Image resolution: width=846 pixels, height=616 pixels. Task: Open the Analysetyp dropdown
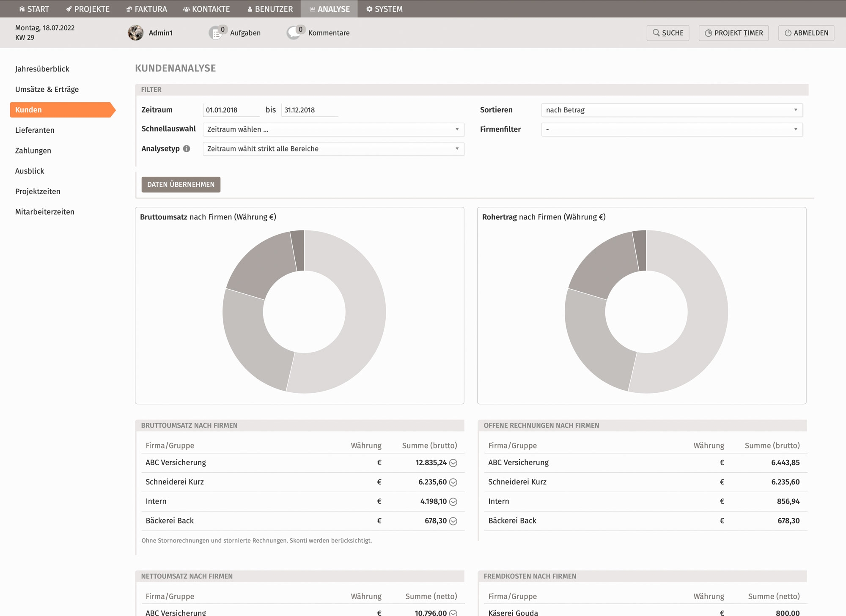(x=333, y=149)
